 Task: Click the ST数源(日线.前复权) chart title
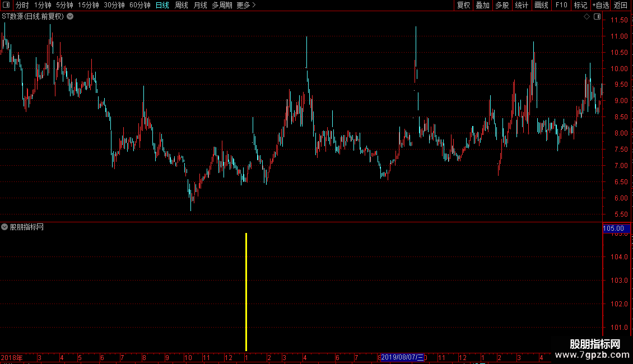[32, 17]
